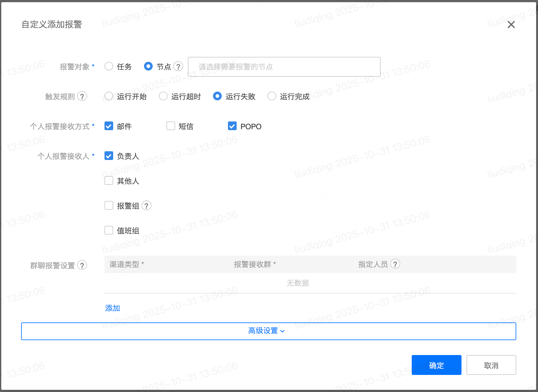Click help icon beside 触发规则 label
The image size is (538, 392).
(x=82, y=96)
